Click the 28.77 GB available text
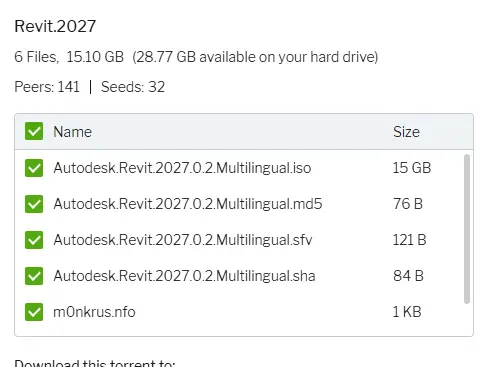486x367 pixels. click(x=255, y=57)
